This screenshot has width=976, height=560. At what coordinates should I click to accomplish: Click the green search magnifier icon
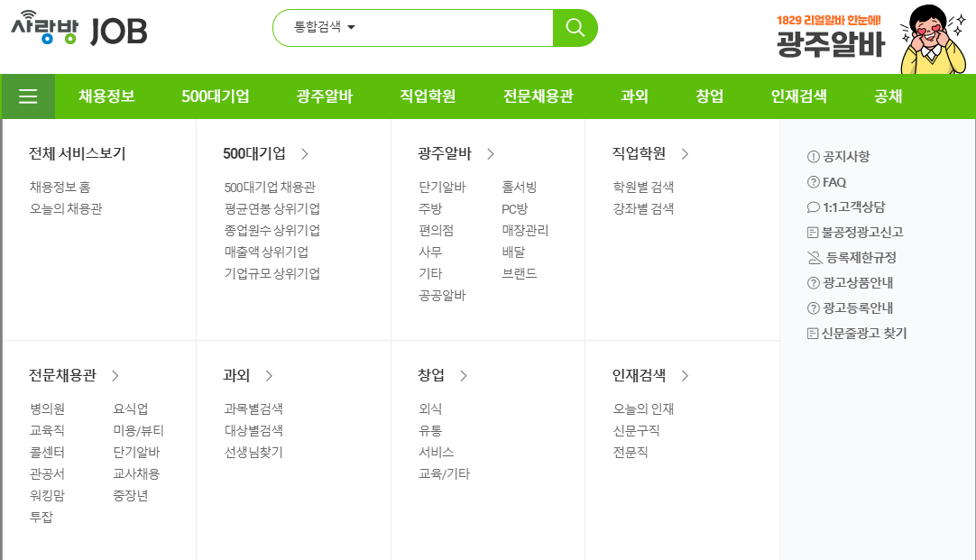[x=575, y=28]
